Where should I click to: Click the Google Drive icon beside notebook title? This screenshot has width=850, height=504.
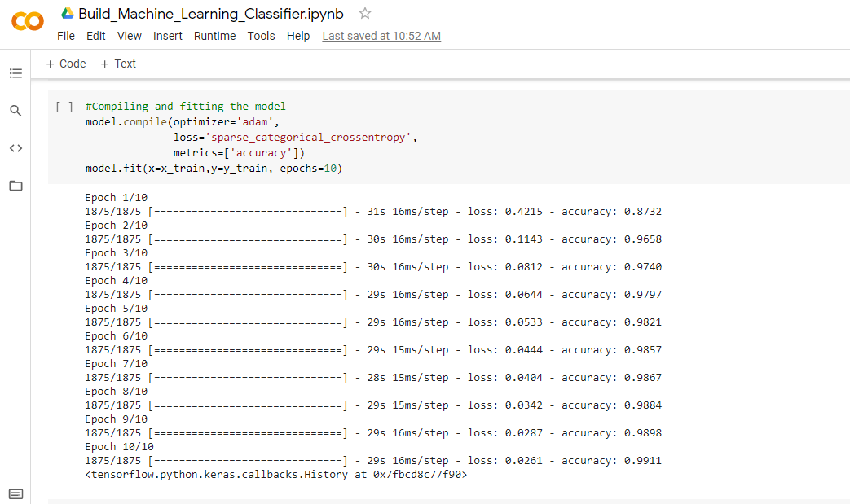coord(68,14)
